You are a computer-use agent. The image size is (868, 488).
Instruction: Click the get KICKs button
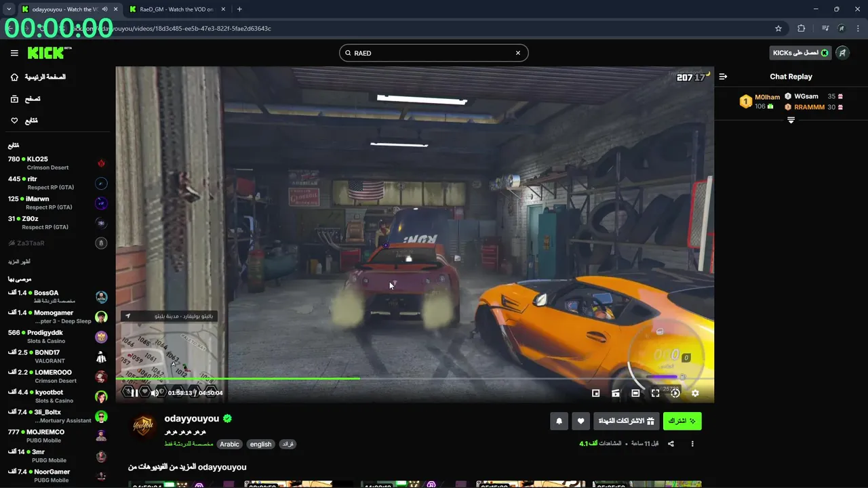800,53
